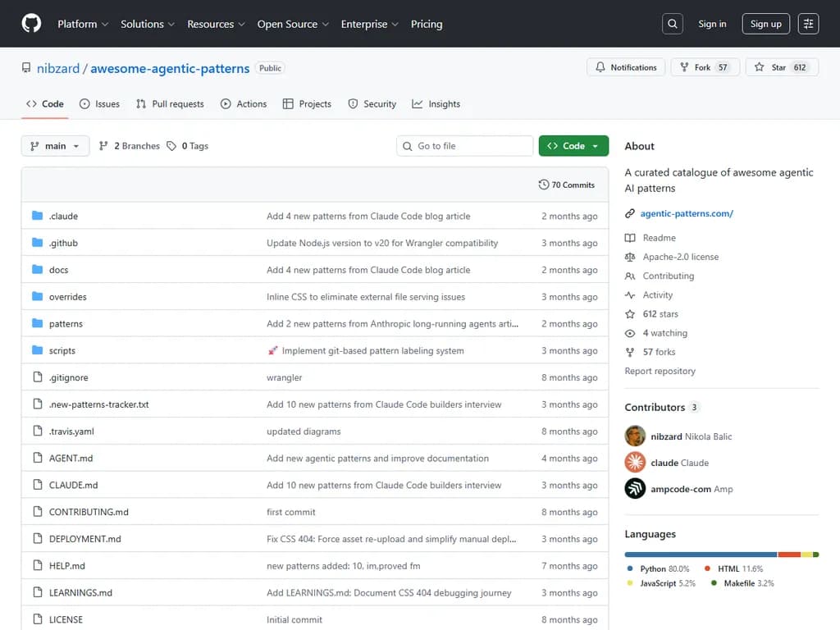The height and width of the screenshot is (630, 840).
Task: Click the Sign up button
Action: (765, 24)
